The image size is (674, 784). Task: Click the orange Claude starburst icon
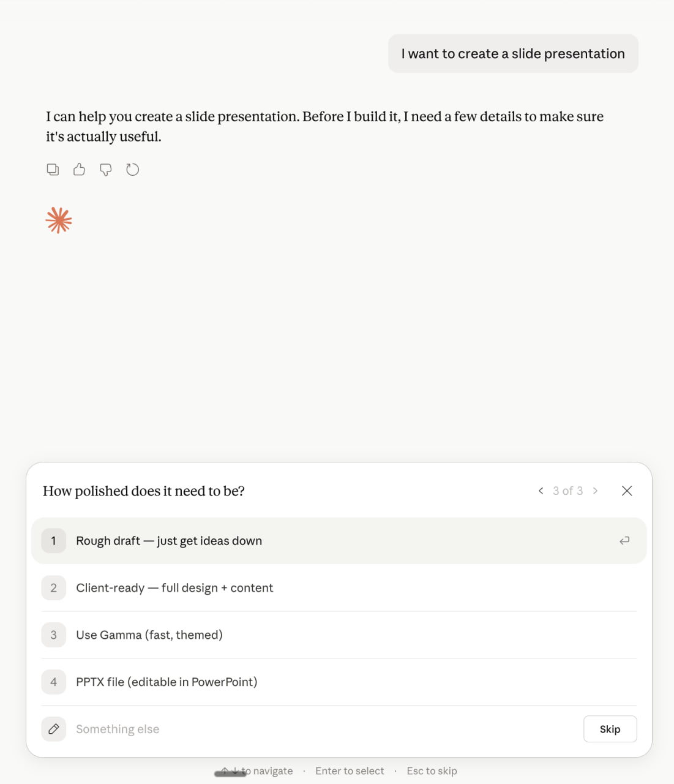pyautogui.click(x=59, y=221)
